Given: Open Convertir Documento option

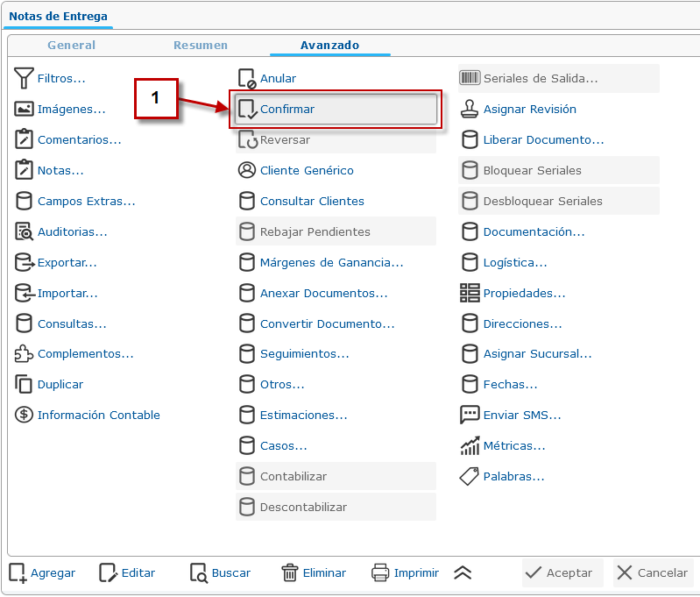Looking at the screenshot, I should coord(327,324).
